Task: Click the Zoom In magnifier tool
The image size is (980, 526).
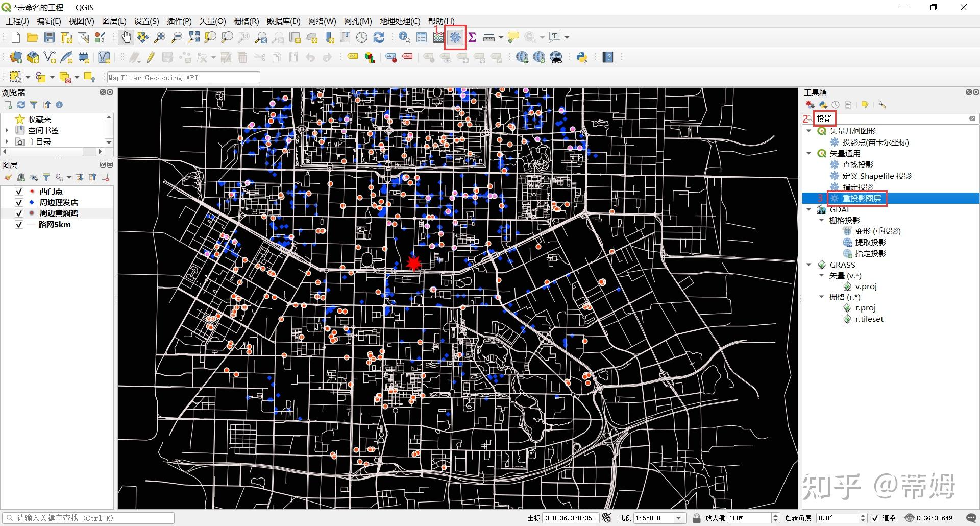Action: [160, 37]
